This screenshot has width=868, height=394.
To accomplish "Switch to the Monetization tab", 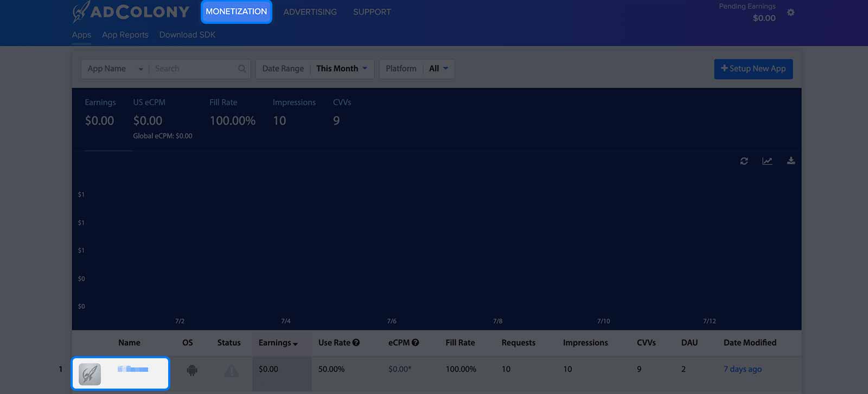I will pos(237,11).
